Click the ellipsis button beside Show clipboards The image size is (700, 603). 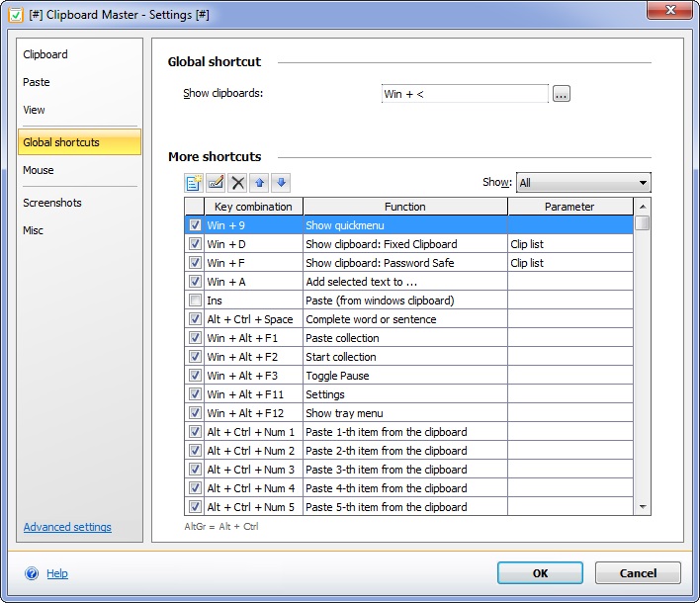562,94
